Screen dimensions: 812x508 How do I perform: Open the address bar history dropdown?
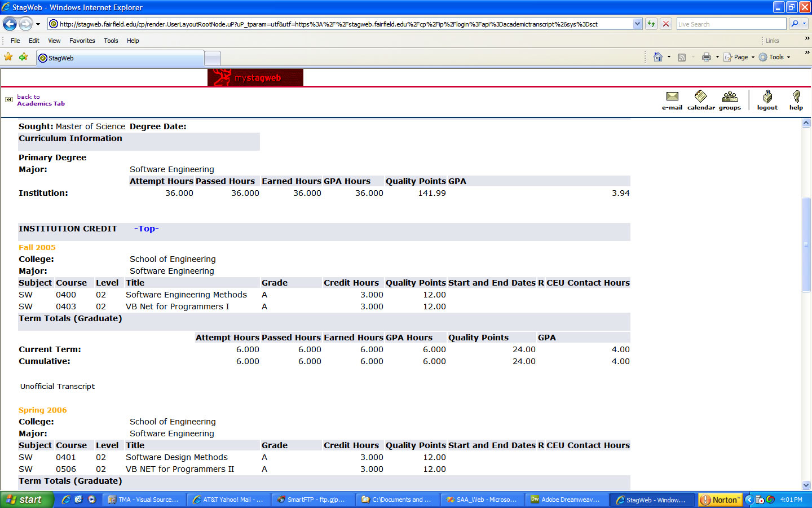[637, 24]
